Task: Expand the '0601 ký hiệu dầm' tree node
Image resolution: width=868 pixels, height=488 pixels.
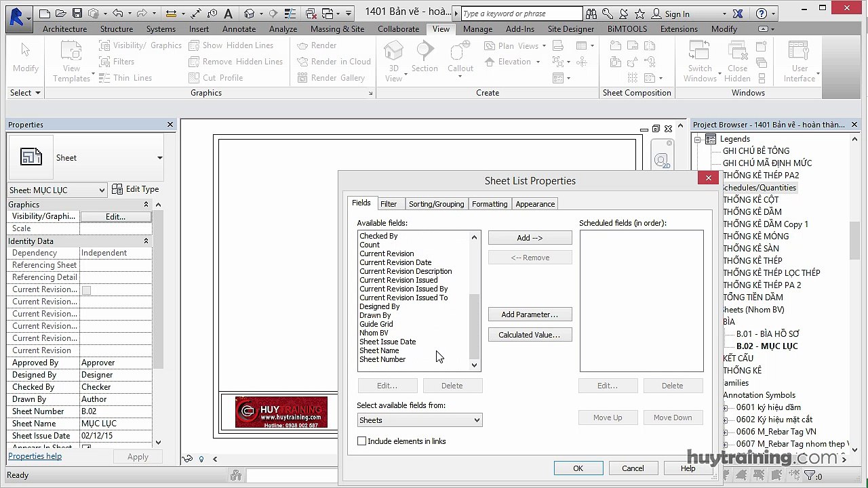Action: click(x=725, y=407)
